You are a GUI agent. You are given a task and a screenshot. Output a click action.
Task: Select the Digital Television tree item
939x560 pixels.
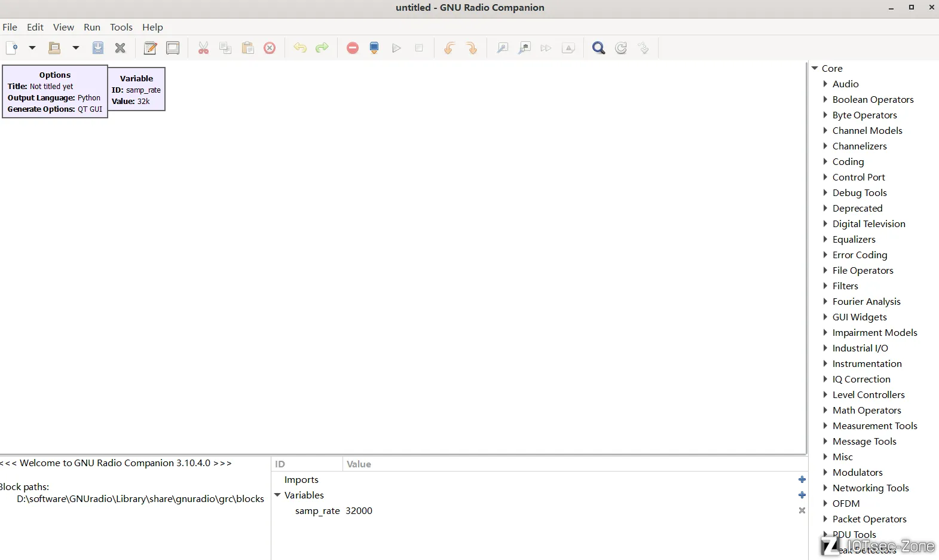[868, 224]
